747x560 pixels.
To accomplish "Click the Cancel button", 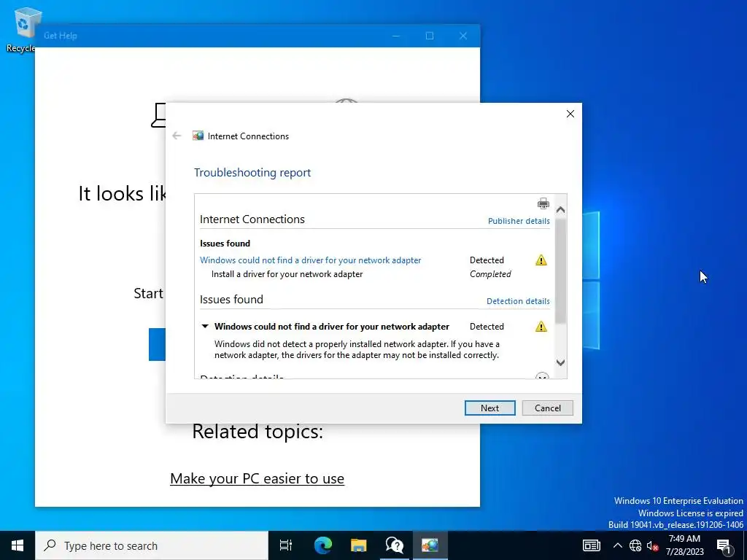I will tap(547, 408).
